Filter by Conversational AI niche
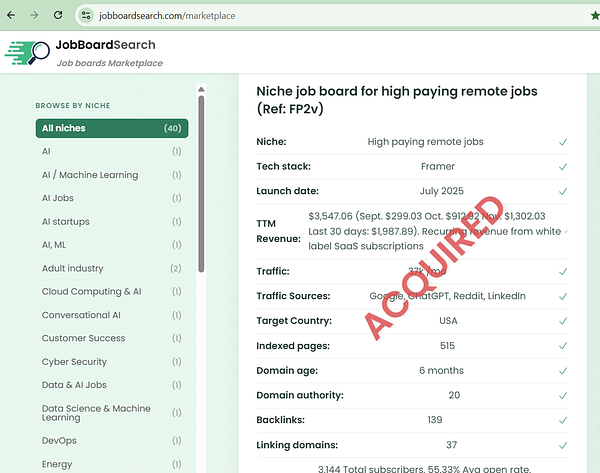 [112, 315]
